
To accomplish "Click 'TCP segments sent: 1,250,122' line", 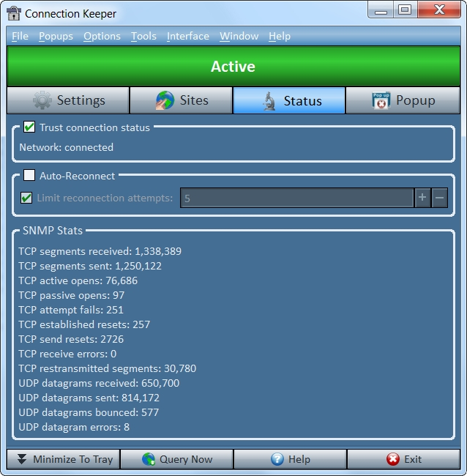I will [x=90, y=267].
